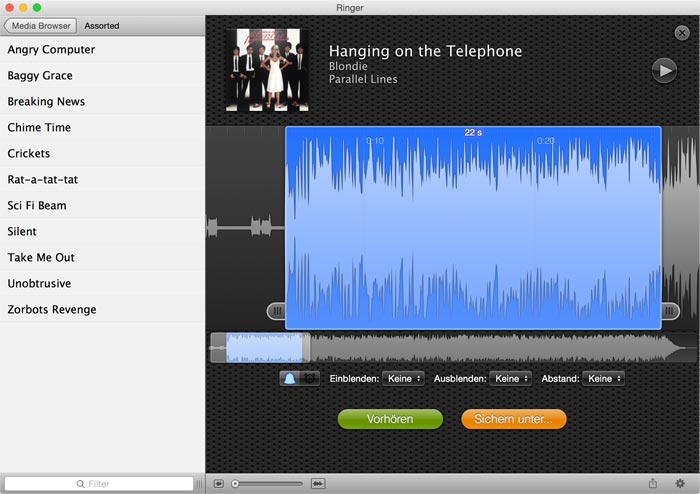Select the Rat-a-tat-tat sound
Viewport: 700px width, 494px height.
102,179
